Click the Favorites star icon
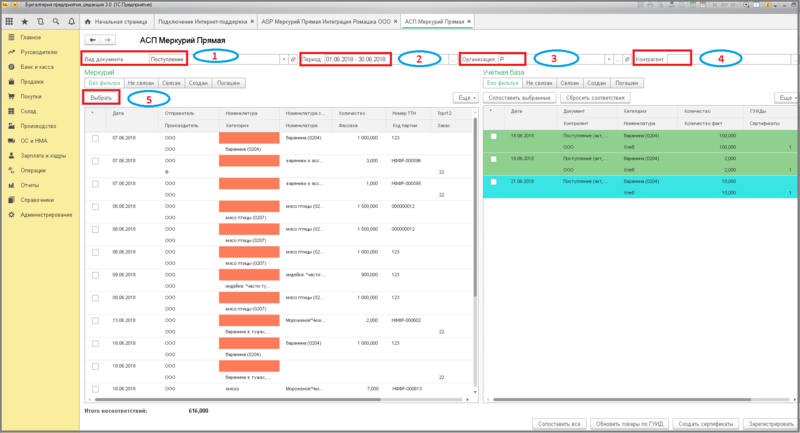 [x=25, y=20]
